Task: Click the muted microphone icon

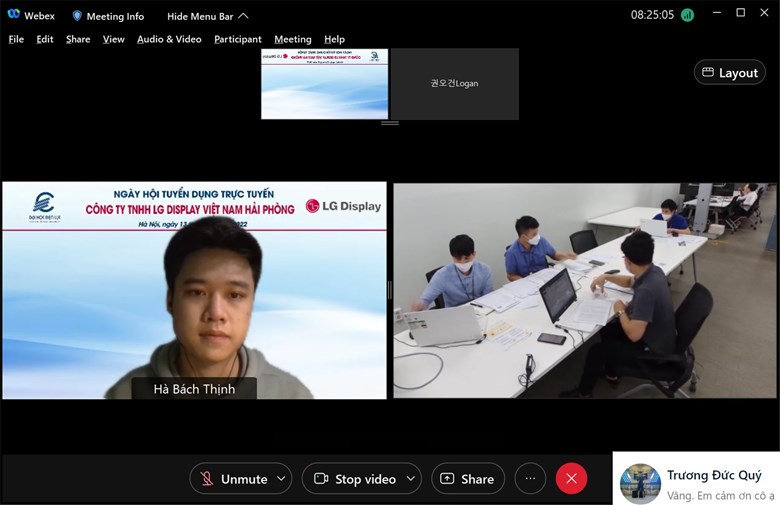Action: [207, 479]
